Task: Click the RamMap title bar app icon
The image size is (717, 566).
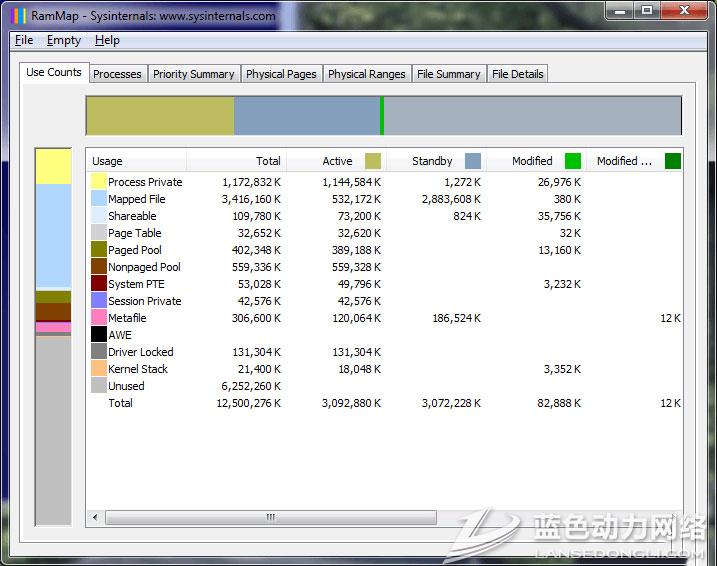Action: point(18,15)
